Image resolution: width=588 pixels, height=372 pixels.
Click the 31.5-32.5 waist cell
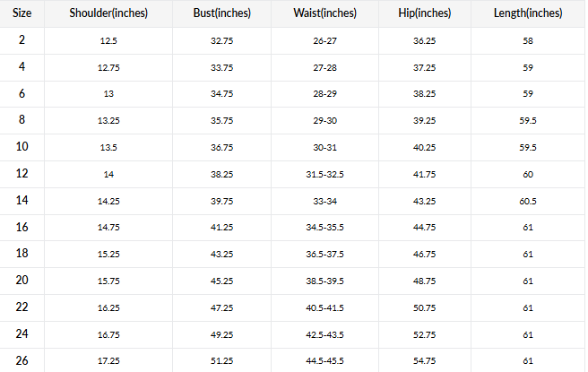(x=323, y=174)
